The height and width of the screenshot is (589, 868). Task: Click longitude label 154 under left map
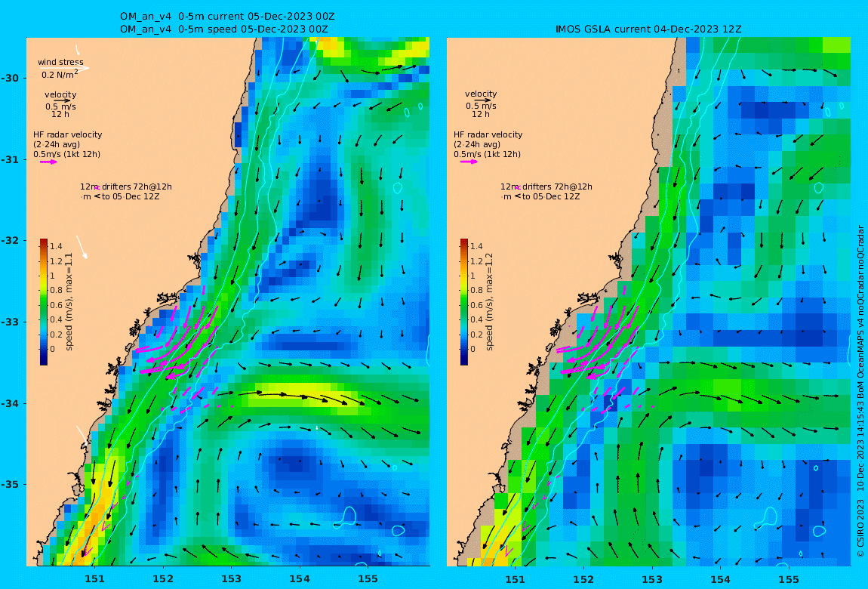[x=300, y=579]
